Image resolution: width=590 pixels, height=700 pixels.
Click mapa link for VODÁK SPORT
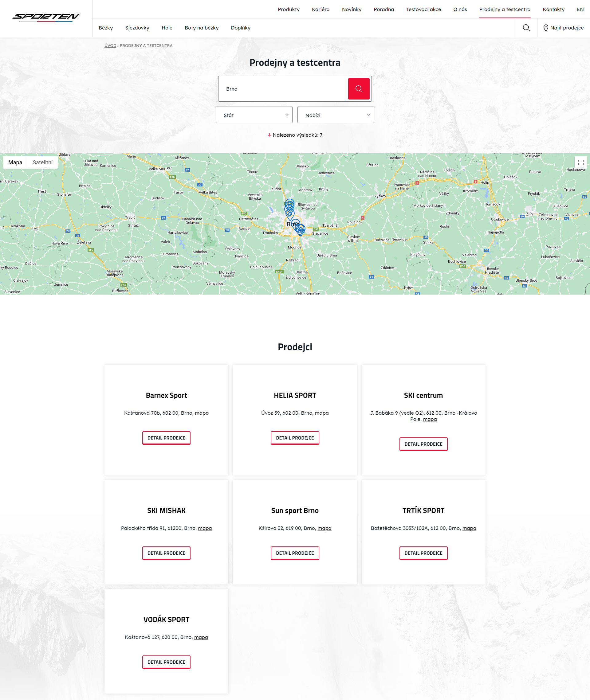pos(201,637)
